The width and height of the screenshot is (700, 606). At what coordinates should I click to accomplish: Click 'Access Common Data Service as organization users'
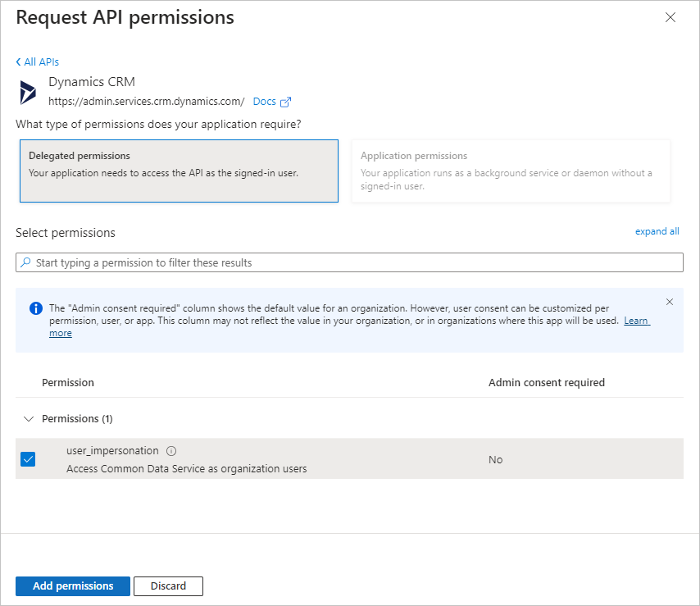click(x=187, y=469)
